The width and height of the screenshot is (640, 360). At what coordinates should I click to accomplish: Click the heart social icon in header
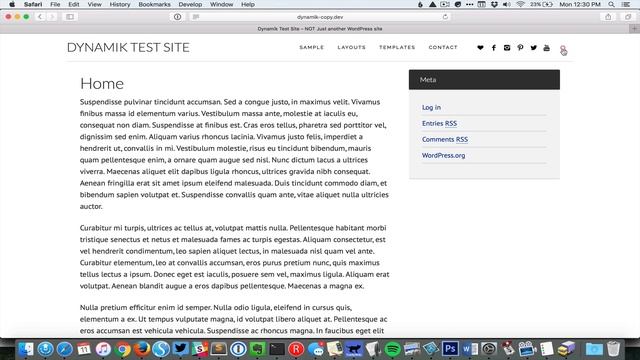click(x=480, y=48)
